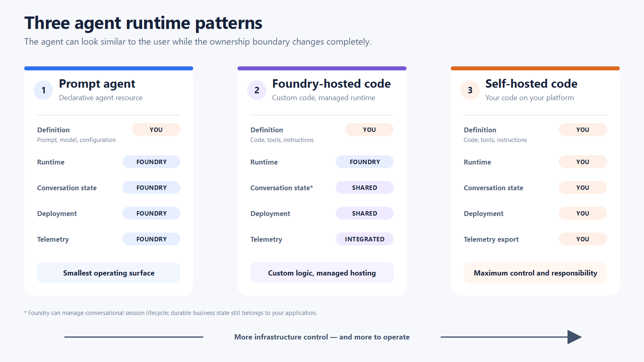Viewport: 644px width, 362px height.
Task: Click the Telemetry label in the Prompt agent card
Action: 53,239
